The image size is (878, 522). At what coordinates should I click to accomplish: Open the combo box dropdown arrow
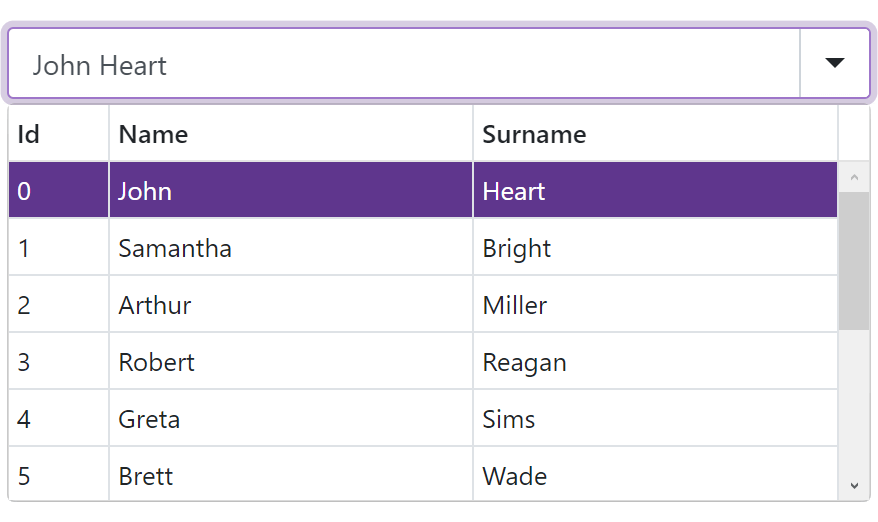[834, 64]
